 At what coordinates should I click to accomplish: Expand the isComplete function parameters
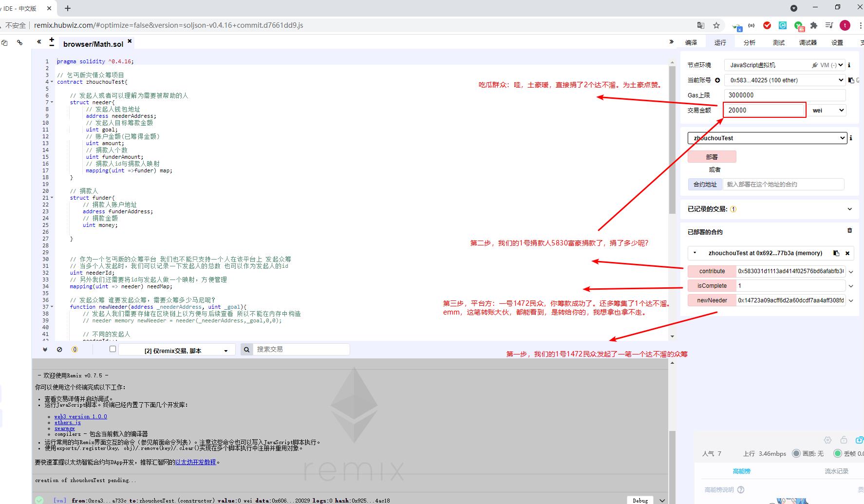pos(851,286)
